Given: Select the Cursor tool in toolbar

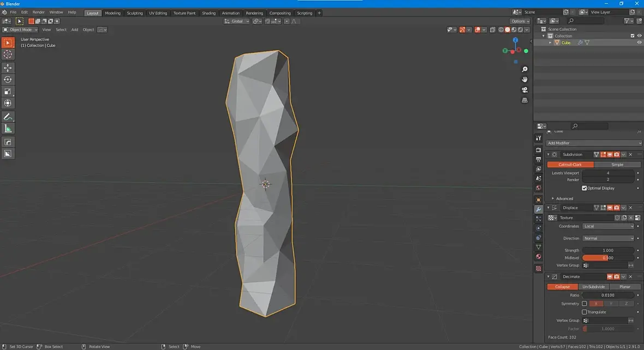Looking at the screenshot, I should coord(8,55).
